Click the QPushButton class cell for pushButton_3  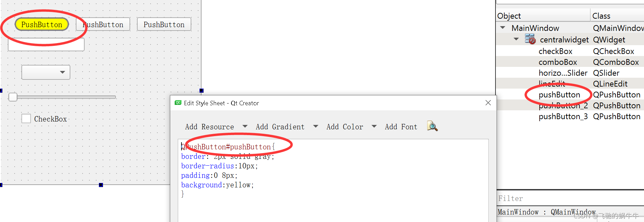point(616,116)
